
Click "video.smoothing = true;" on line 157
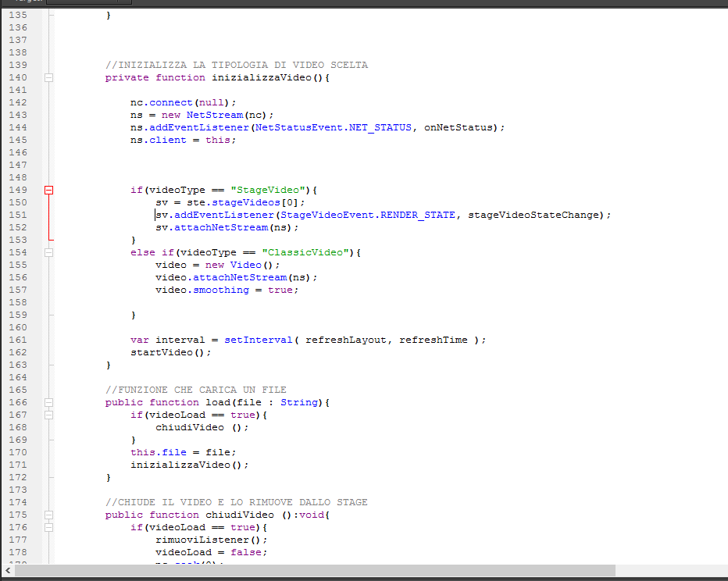227,290
